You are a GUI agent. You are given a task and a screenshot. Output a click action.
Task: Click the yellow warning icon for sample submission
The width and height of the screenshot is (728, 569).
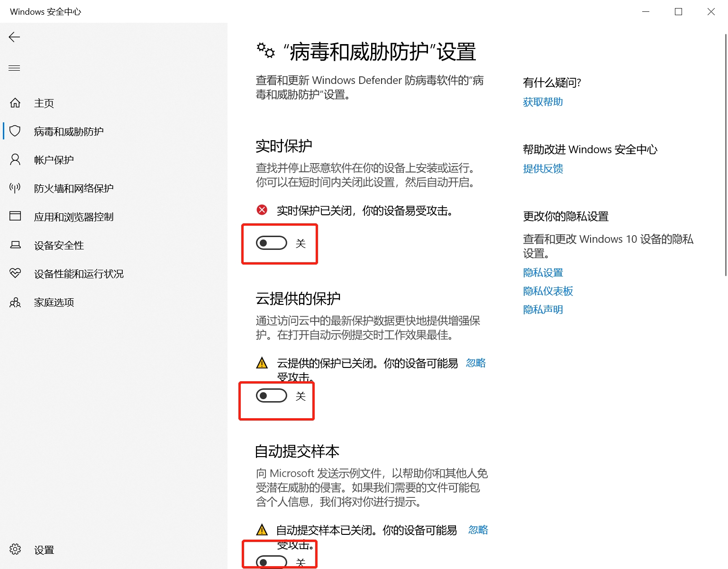[262, 530]
